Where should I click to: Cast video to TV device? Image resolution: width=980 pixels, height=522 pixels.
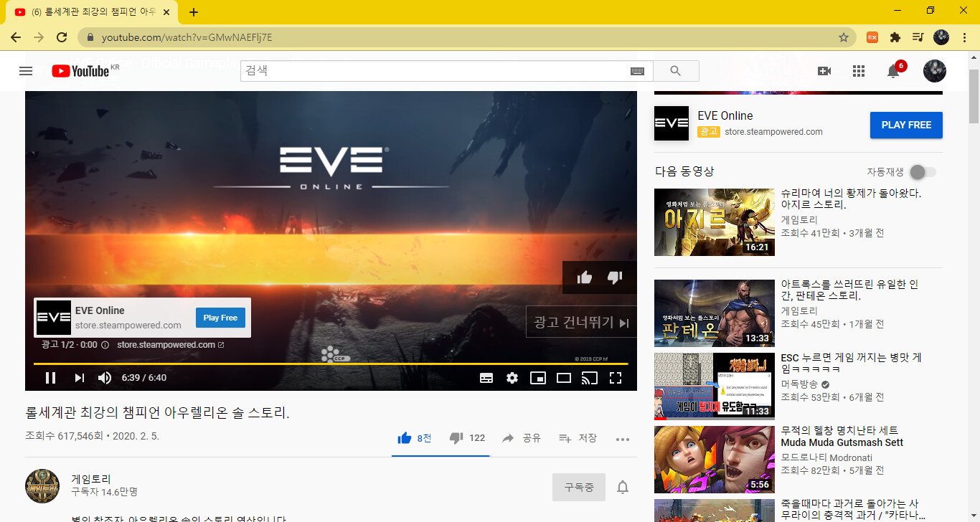click(589, 378)
